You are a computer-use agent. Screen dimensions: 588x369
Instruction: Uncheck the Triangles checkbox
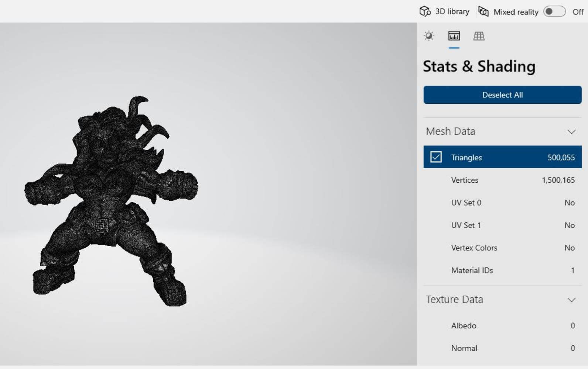point(436,157)
